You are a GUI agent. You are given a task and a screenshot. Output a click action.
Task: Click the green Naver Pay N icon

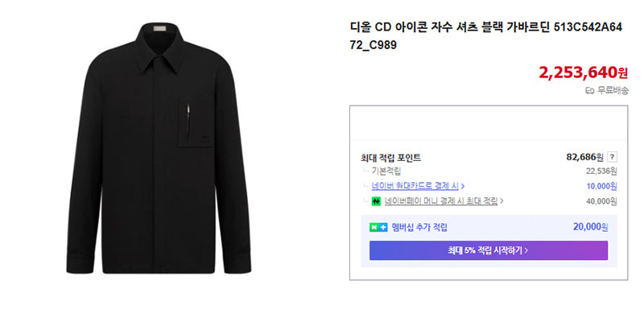coord(376,201)
